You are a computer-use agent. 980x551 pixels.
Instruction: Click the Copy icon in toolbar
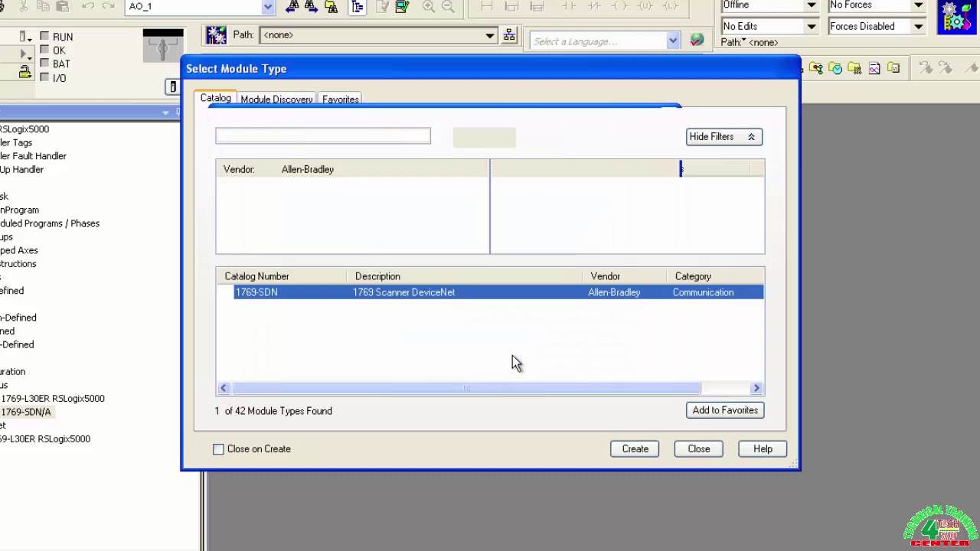(43, 6)
